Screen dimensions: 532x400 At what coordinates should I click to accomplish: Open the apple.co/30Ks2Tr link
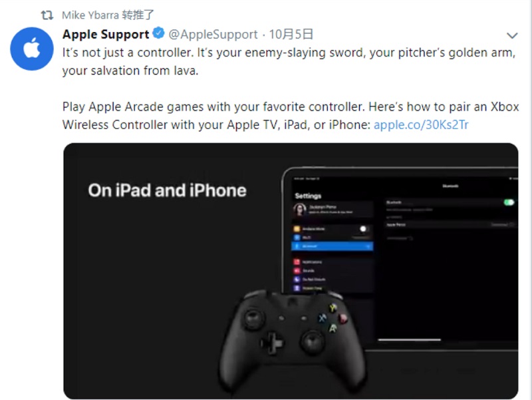421,124
